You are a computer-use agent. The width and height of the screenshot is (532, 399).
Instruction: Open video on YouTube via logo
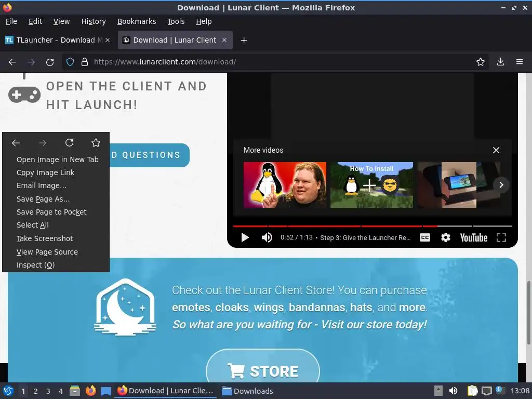tap(474, 237)
